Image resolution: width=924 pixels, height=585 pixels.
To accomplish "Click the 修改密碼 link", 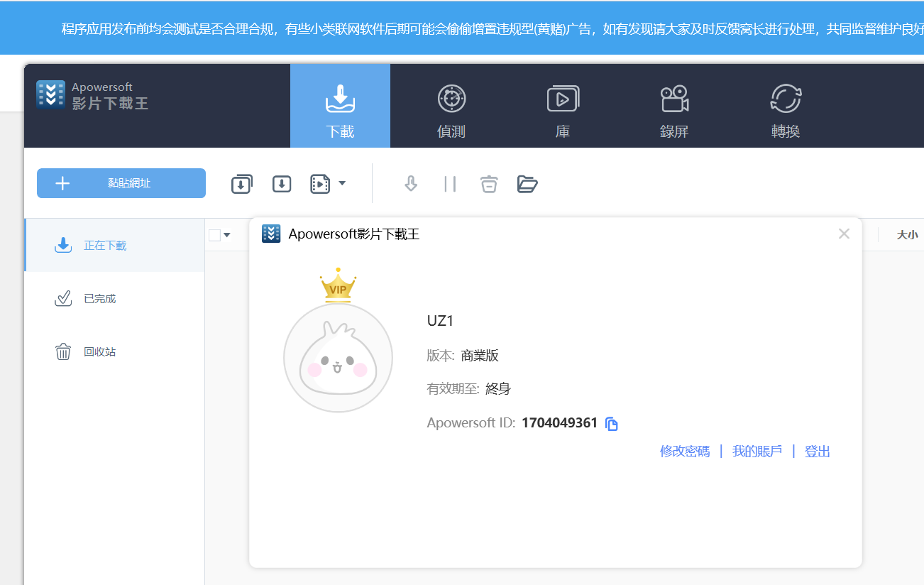I will pyautogui.click(x=685, y=451).
